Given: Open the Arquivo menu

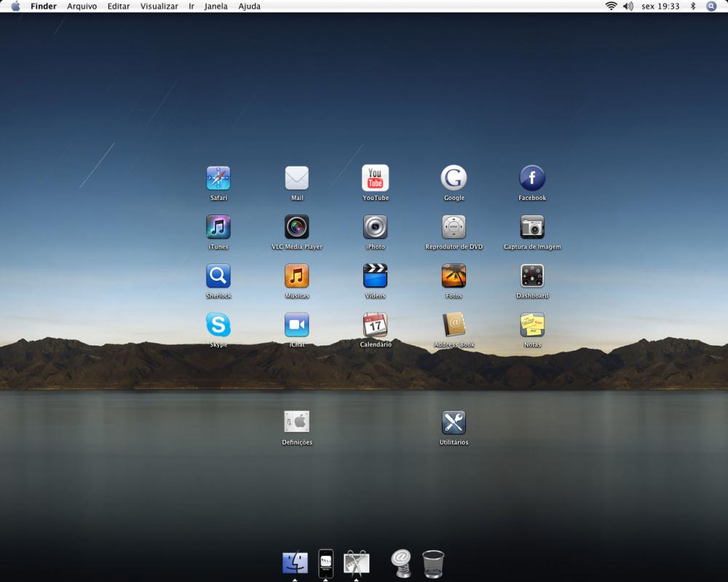Looking at the screenshot, I should (82, 6).
